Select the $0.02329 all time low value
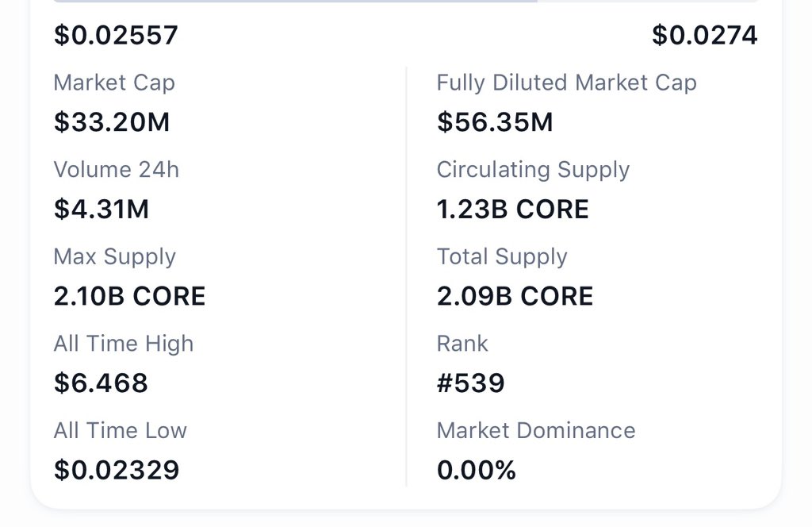812x527 pixels. click(117, 471)
